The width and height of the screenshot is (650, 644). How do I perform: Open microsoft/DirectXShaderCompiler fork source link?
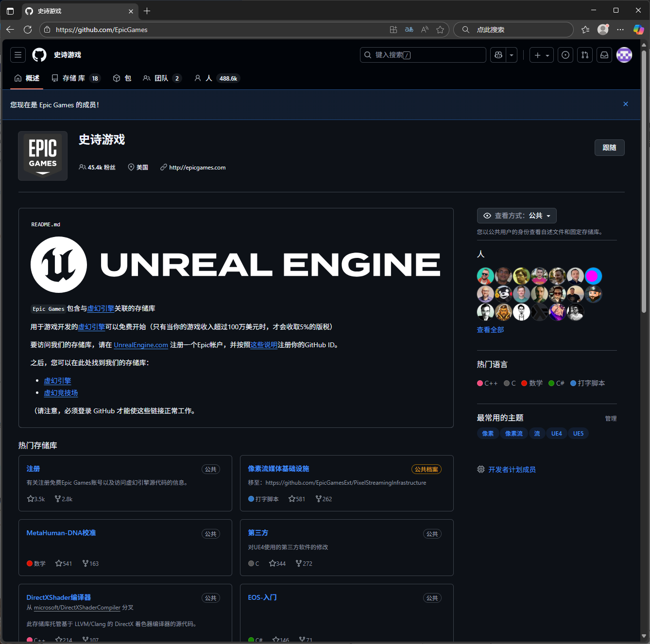(77, 608)
